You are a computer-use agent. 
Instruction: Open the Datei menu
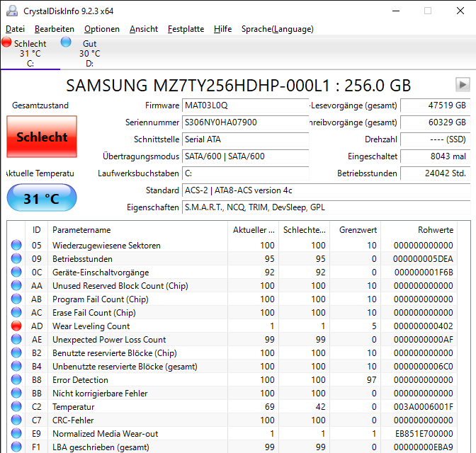pyautogui.click(x=15, y=29)
